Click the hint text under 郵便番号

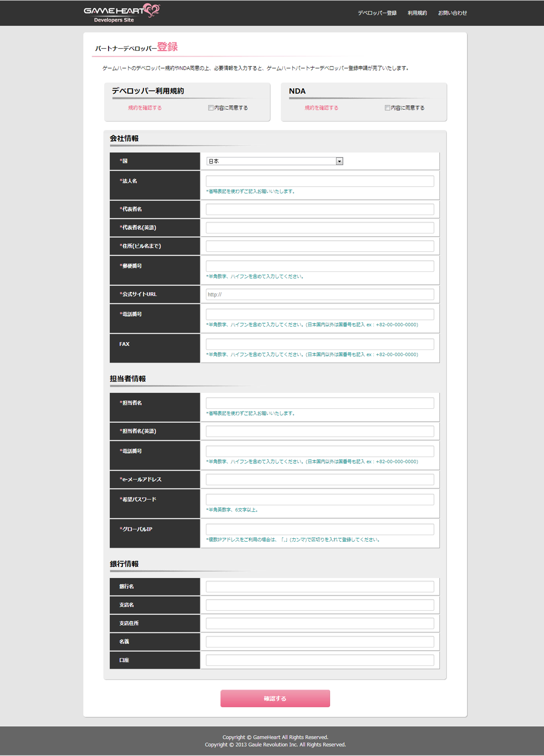(x=256, y=276)
